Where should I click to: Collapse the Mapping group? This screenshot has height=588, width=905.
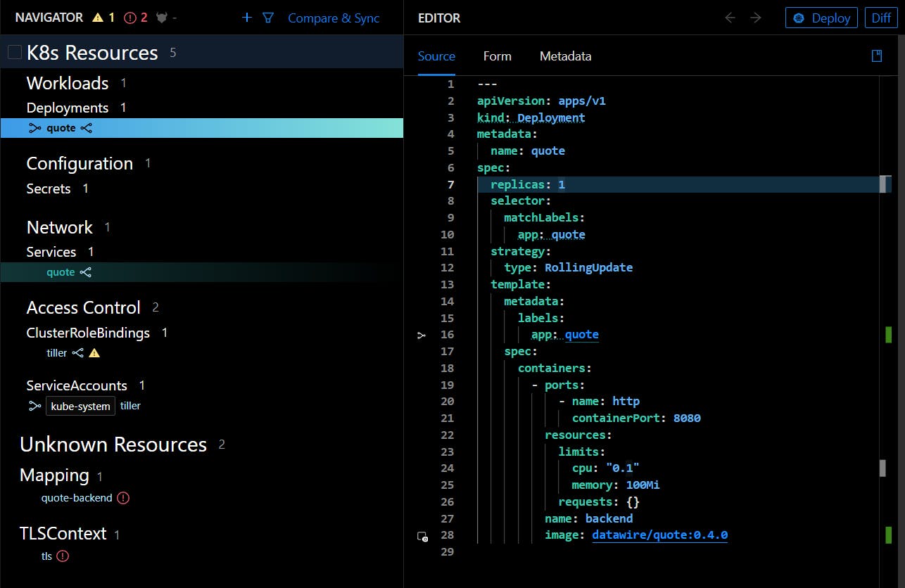(x=54, y=475)
